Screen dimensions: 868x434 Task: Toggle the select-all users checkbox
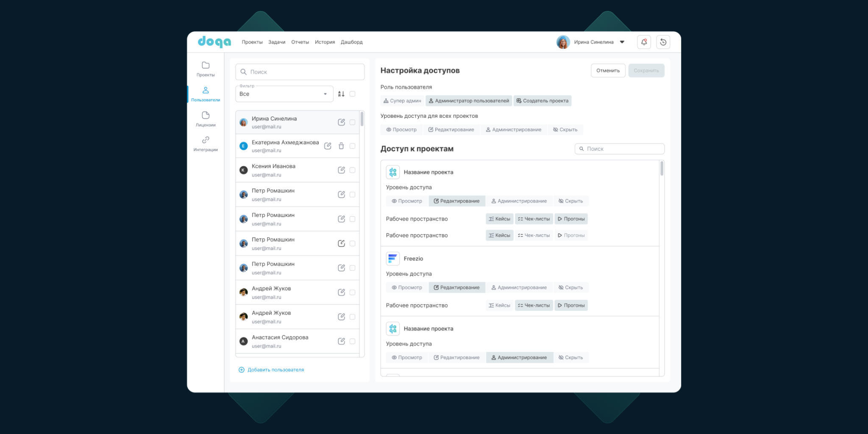click(x=352, y=94)
